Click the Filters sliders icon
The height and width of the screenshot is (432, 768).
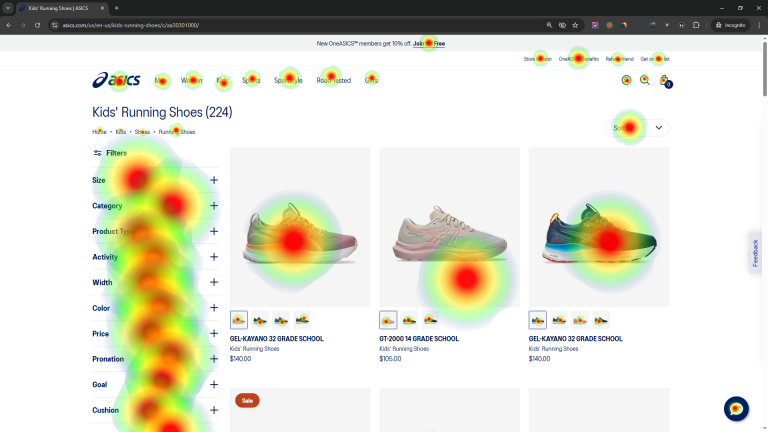[x=97, y=153]
